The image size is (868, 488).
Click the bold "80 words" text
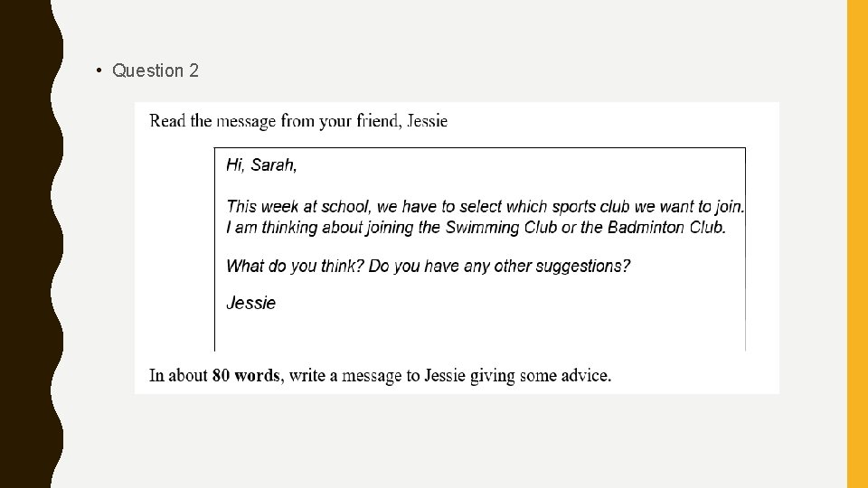pos(246,375)
